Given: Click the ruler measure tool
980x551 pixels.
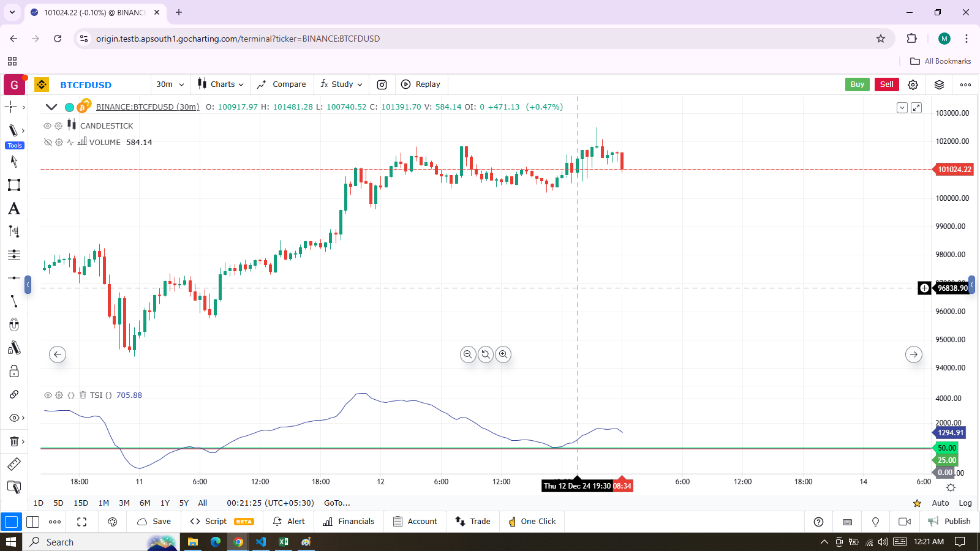Looking at the screenshot, I should [x=13, y=464].
